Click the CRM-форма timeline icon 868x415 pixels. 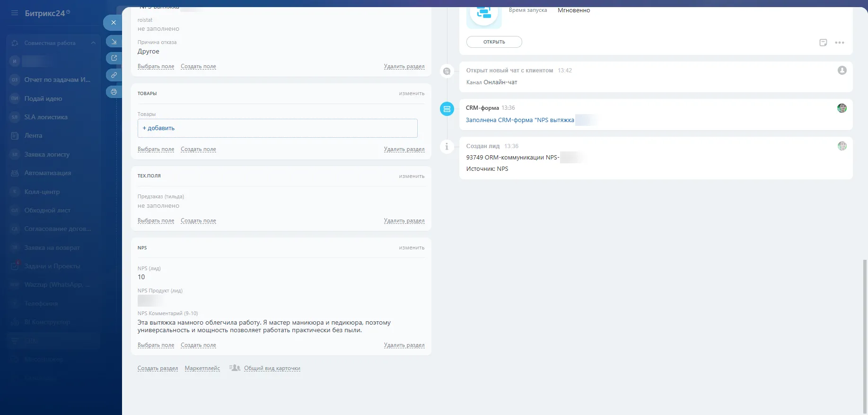[x=447, y=109]
